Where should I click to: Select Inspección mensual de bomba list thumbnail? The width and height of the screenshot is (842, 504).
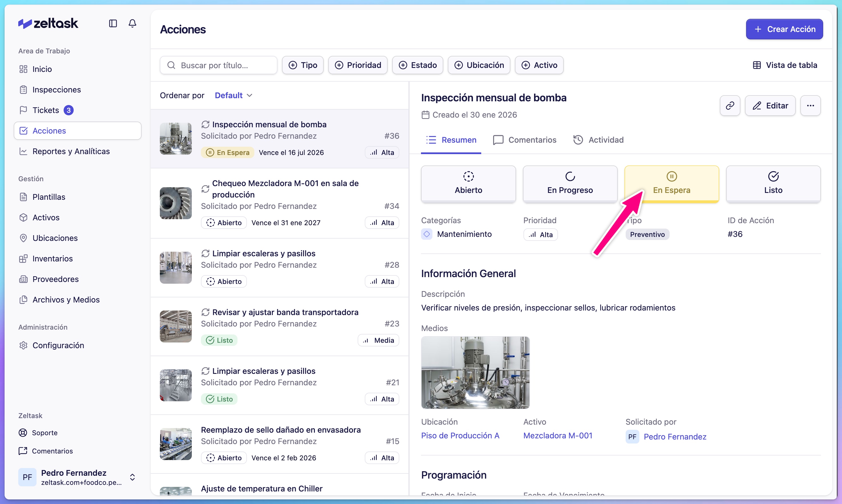coord(176,139)
